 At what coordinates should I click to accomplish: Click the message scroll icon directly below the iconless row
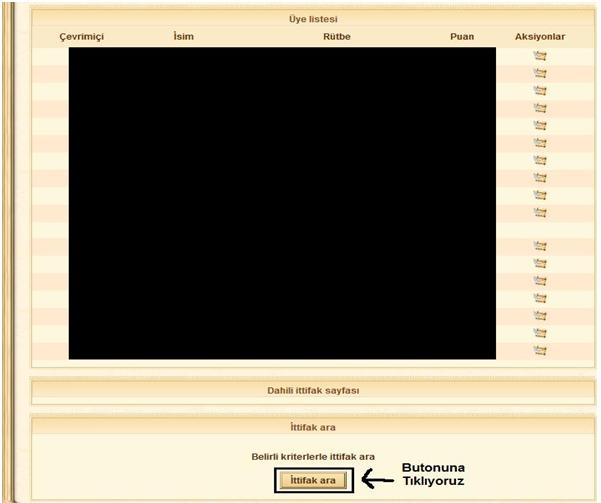pos(540,246)
